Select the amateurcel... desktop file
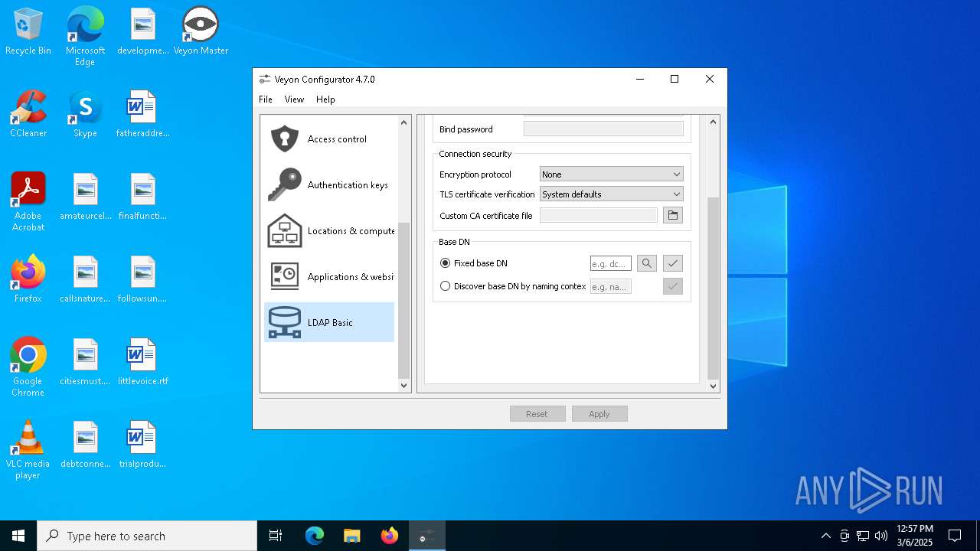980x551 pixels. pyautogui.click(x=85, y=197)
